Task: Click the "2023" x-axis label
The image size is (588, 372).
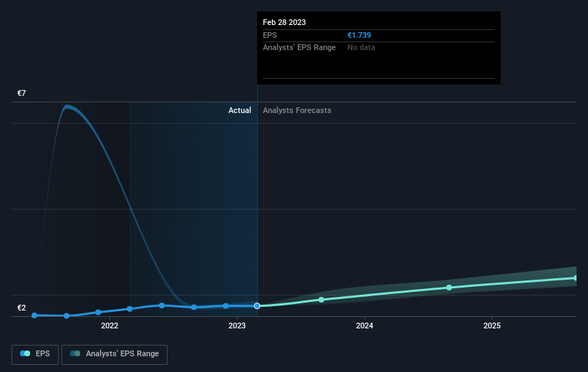Action: 237,325
